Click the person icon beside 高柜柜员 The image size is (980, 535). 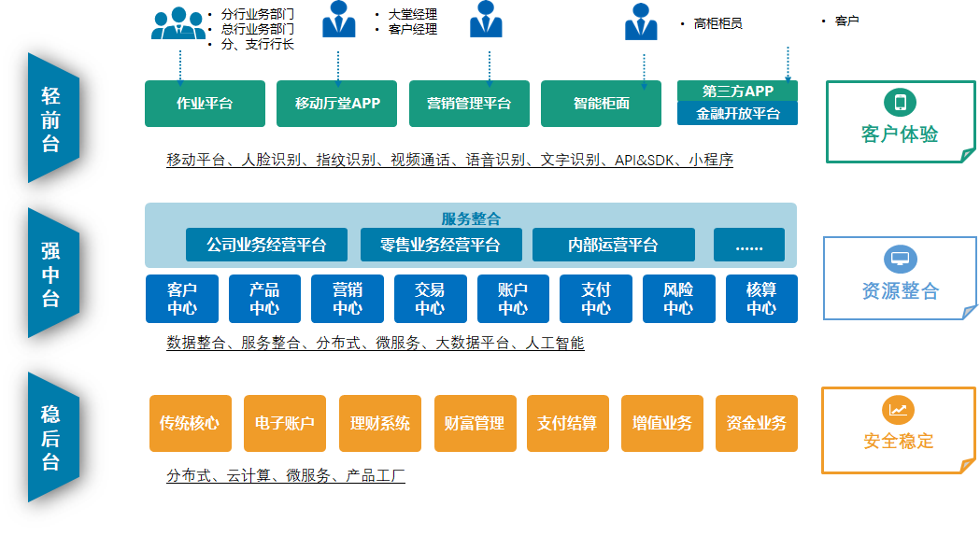click(x=641, y=23)
